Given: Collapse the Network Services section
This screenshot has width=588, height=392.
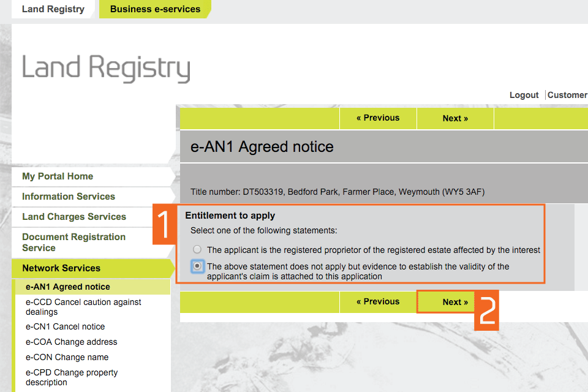Looking at the screenshot, I should (61, 268).
